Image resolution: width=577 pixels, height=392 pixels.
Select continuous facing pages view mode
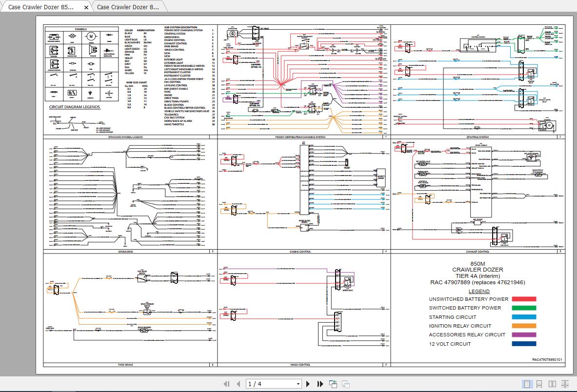coord(566,384)
